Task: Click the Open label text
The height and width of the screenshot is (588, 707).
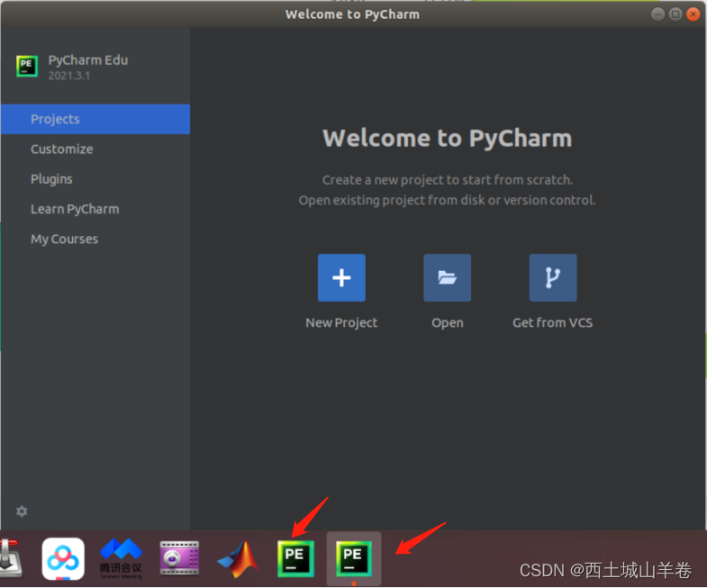Action: [448, 323]
